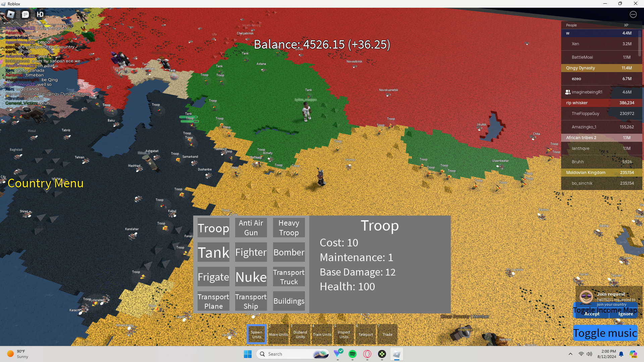This screenshot has width=644, height=362.
Task: Open the Buildings category in spawn menu
Action: click(x=289, y=301)
